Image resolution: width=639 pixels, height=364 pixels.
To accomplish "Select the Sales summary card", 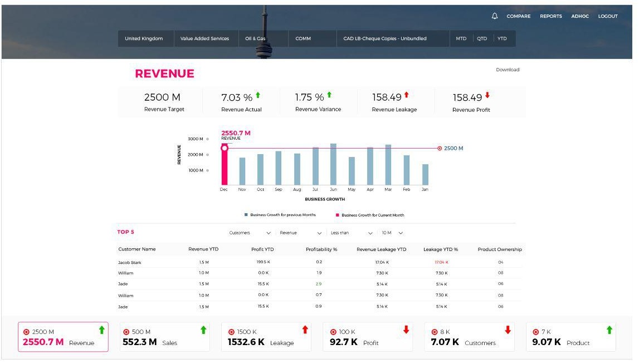I will click(x=165, y=337).
